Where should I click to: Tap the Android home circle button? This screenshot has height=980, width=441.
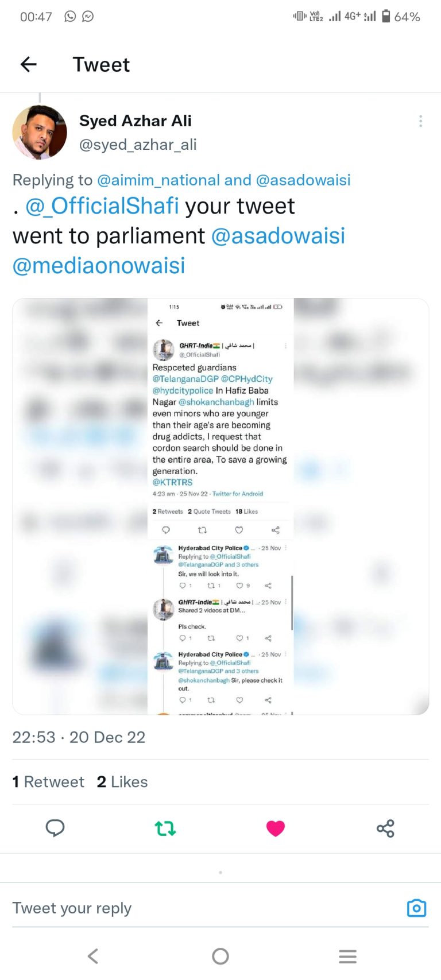tap(220, 956)
